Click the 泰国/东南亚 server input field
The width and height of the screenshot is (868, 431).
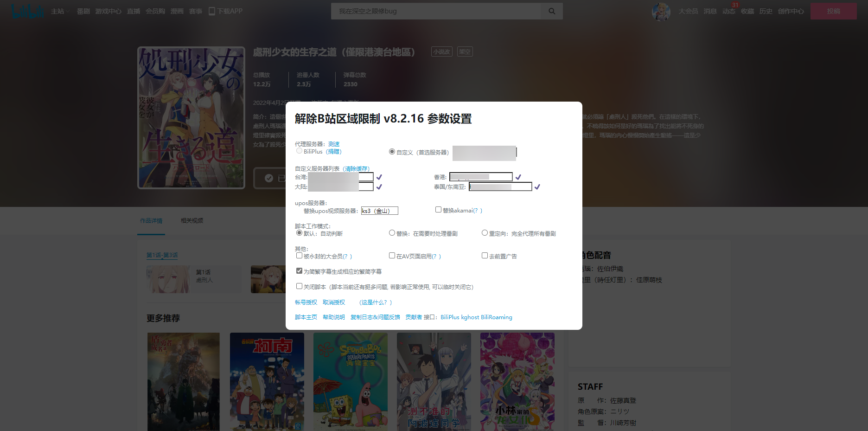click(500, 187)
